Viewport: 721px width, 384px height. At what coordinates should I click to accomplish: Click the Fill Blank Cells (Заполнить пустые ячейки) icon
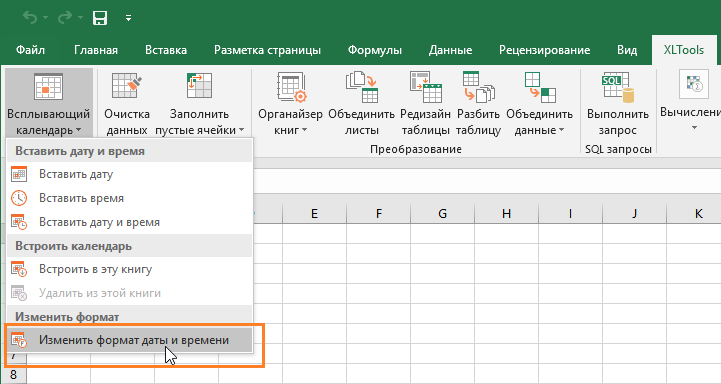199,86
